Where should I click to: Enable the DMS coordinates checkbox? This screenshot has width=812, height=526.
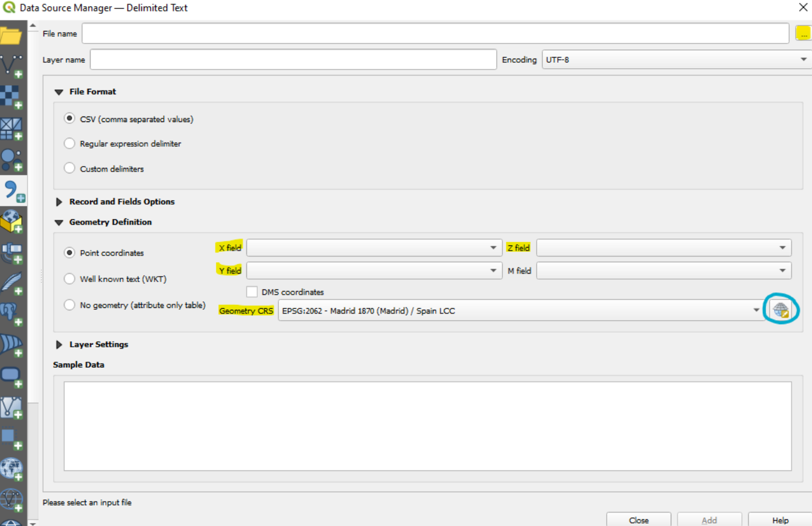[x=252, y=292]
